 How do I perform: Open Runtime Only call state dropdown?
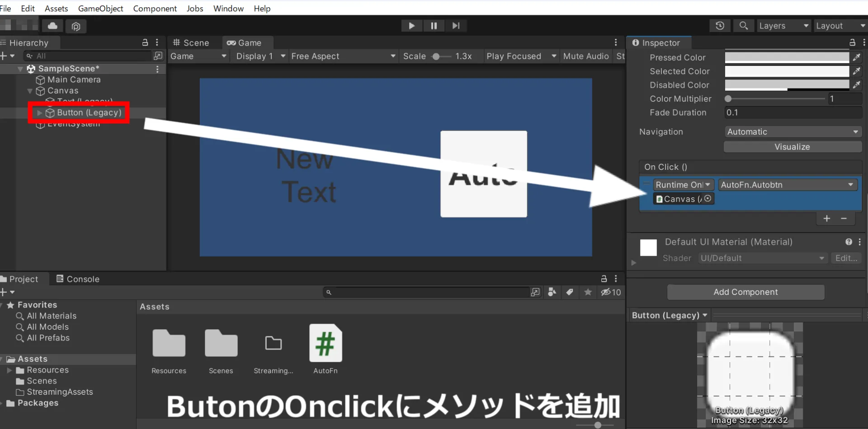click(x=683, y=185)
